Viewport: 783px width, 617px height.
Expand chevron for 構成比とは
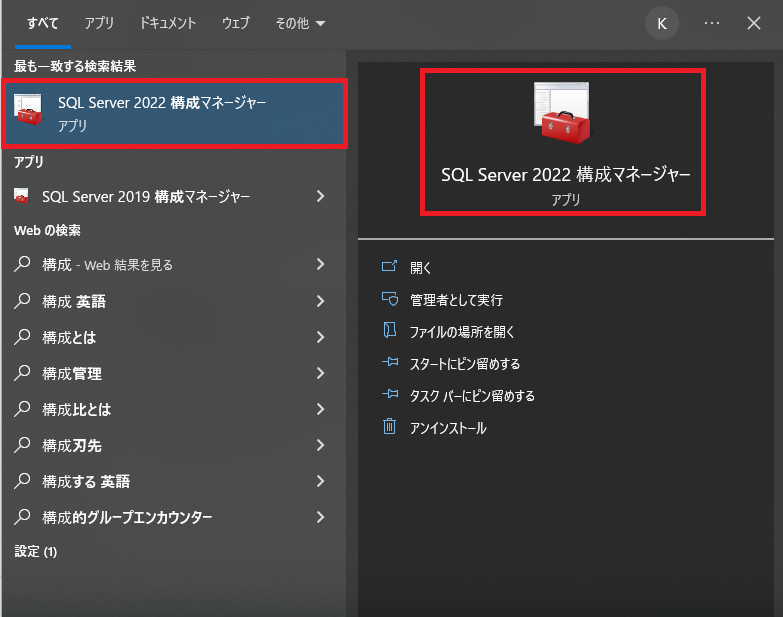pos(321,409)
